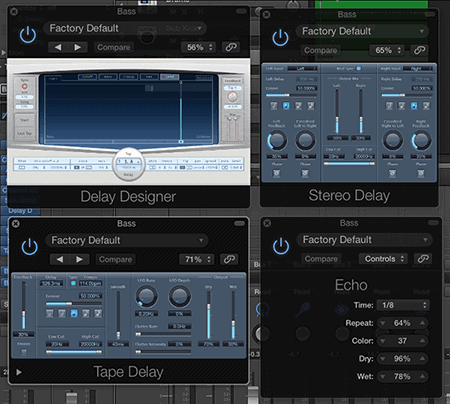Decrease the Echo Dry value

[382, 359]
